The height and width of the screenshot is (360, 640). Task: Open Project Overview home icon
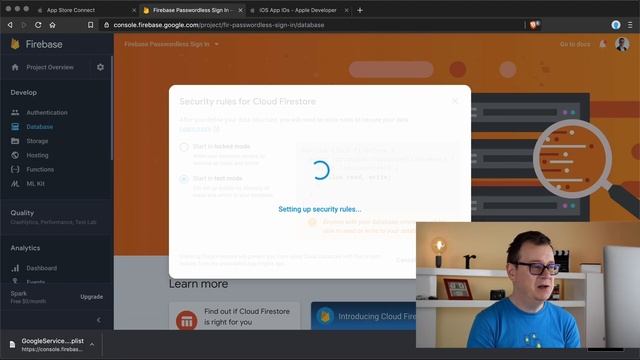[x=15, y=67]
